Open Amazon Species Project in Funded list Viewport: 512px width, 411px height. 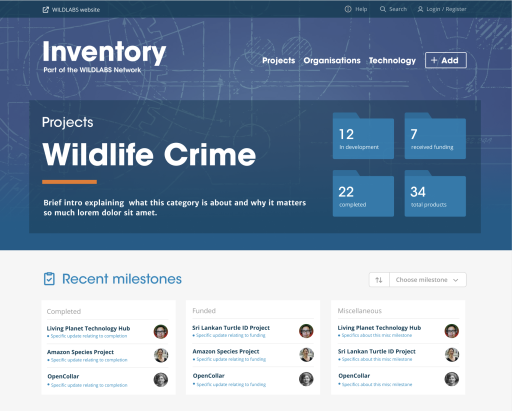(x=226, y=351)
